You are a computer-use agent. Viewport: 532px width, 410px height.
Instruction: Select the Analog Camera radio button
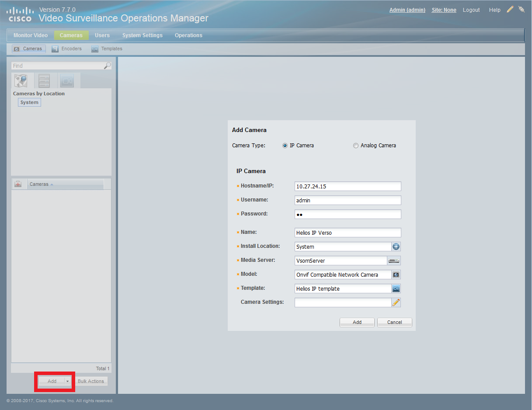356,146
